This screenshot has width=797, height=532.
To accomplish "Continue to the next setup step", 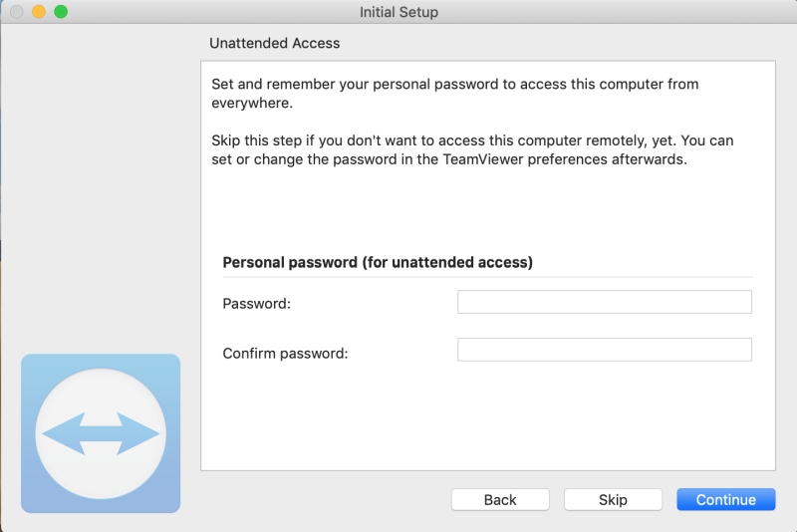I will tap(726, 499).
